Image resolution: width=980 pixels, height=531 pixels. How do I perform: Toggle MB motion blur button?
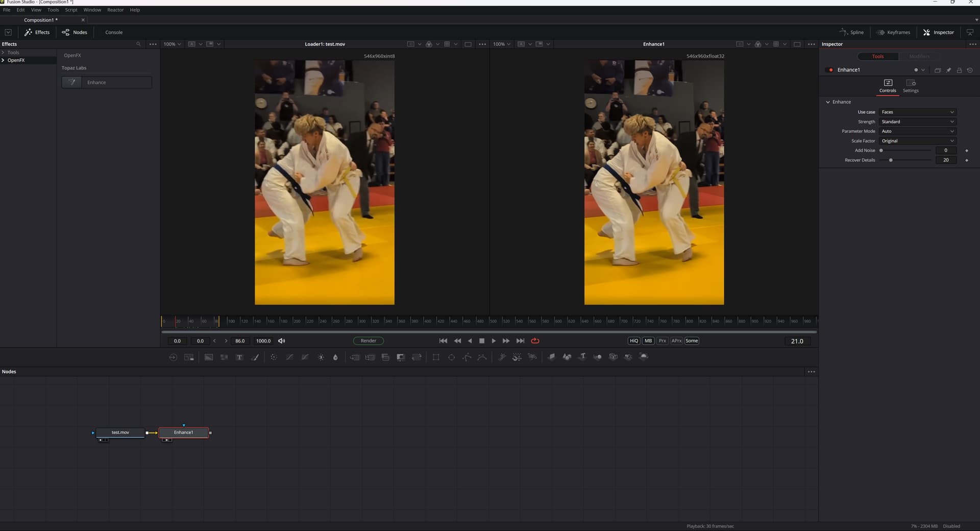coord(648,341)
